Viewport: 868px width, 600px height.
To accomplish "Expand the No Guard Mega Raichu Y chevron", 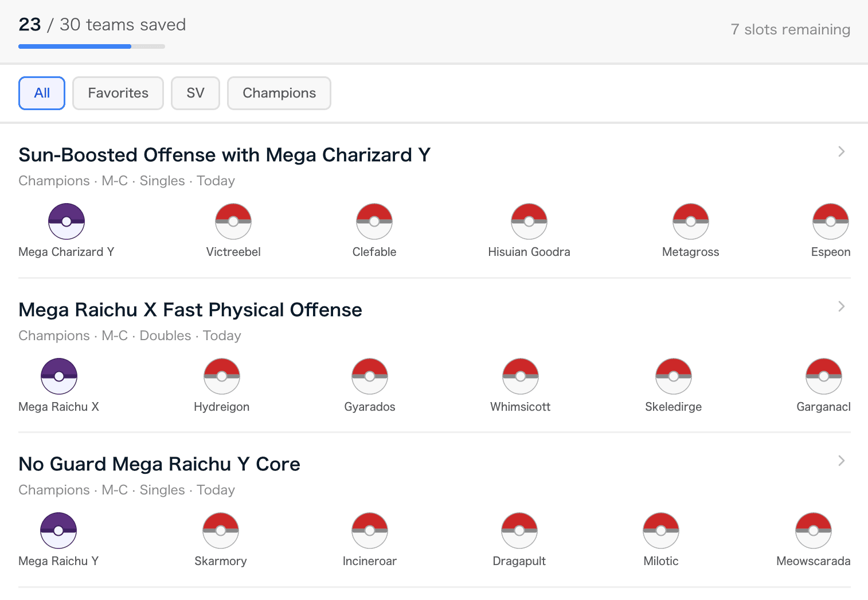I will [x=841, y=461].
